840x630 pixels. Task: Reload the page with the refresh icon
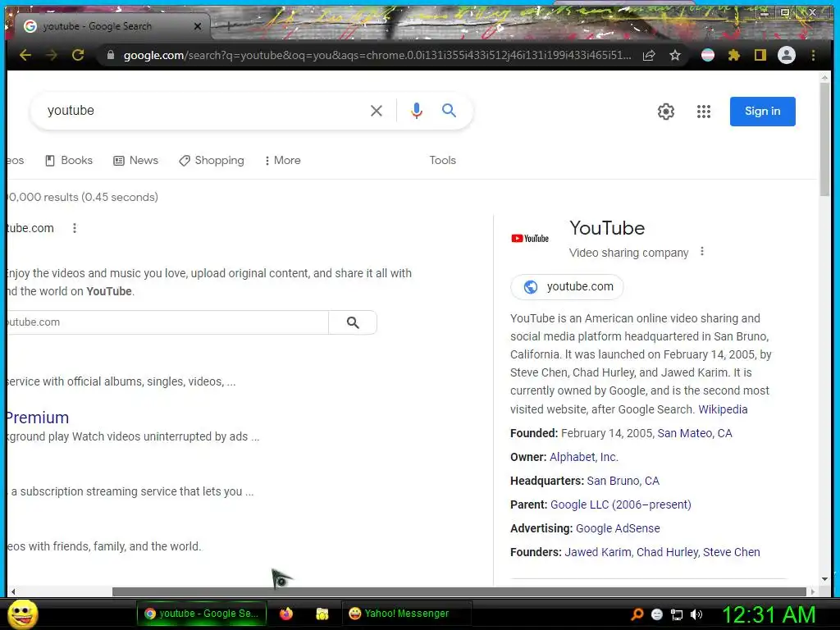point(78,55)
